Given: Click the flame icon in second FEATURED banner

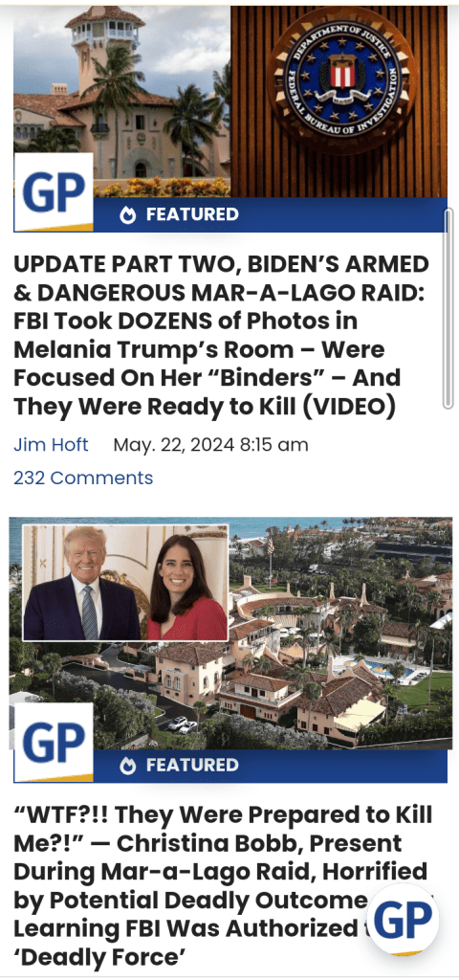Looking at the screenshot, I should click(127, 766).
